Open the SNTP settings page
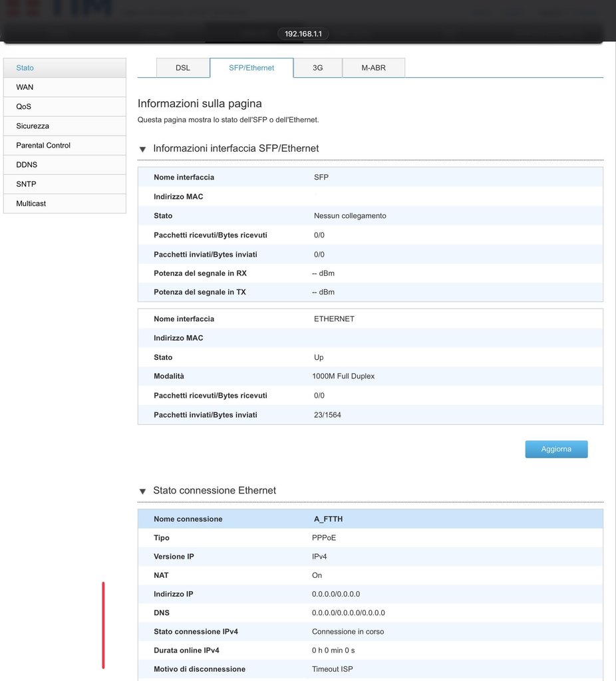The height and width of the screenshot is (681, 616). [x=65, y=184]
